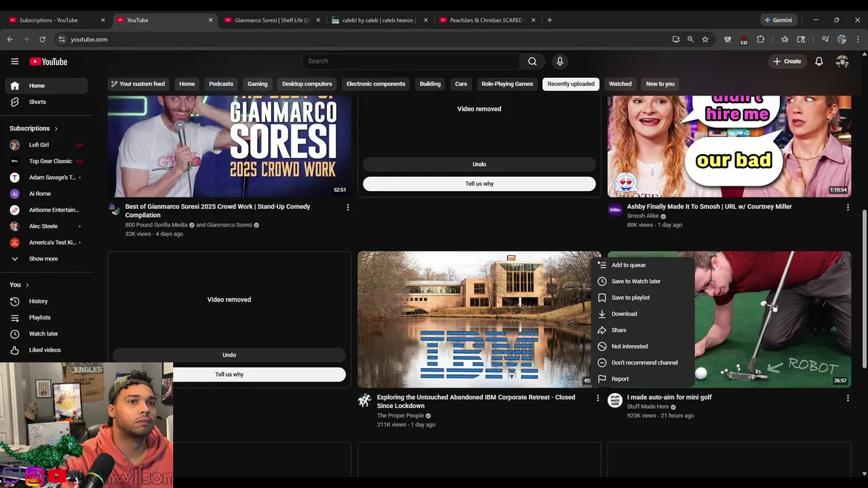Open more options for Ashby Smosh video
This screenshot has width=868, height=488.
tap(848, 207)
